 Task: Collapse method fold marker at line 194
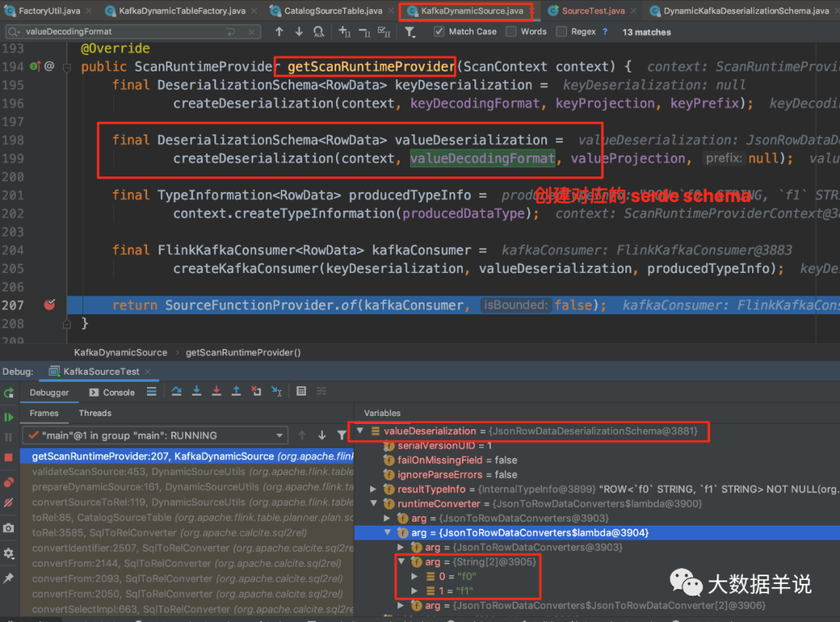(67, 68)
